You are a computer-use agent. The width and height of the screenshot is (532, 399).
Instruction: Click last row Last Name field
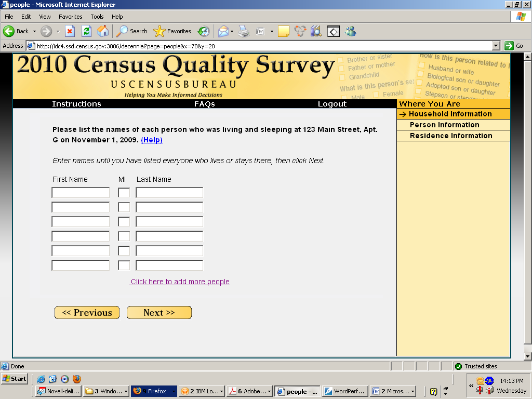coord(169,265)
